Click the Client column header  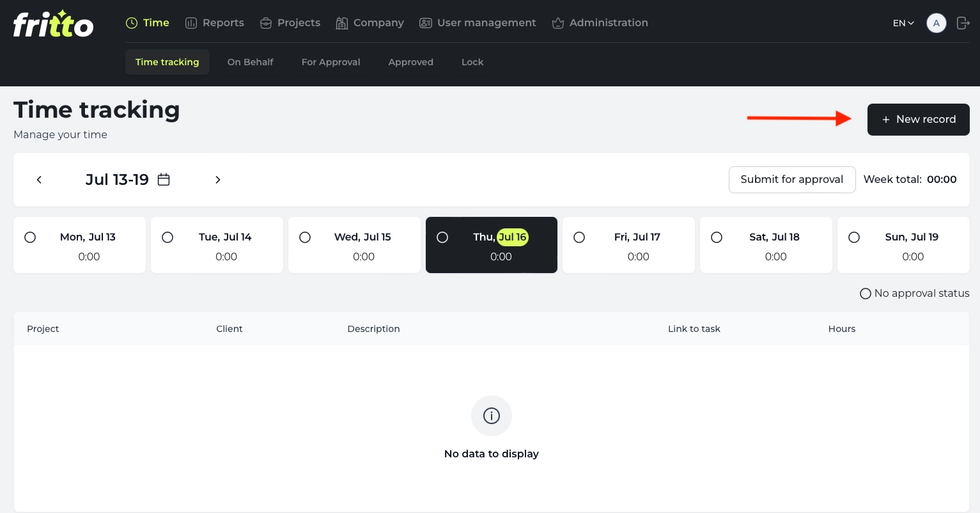229,329
